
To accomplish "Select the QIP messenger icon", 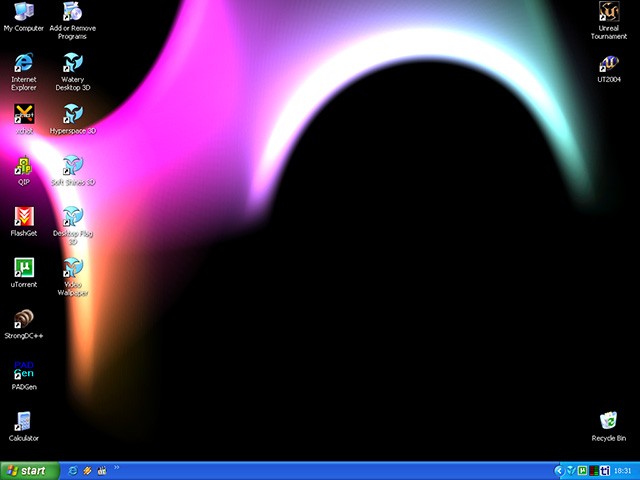I will coord(24,171).
